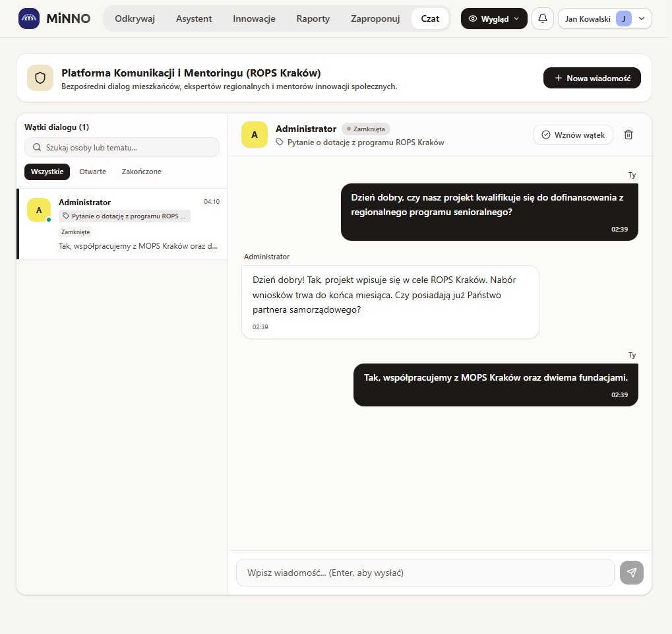Click the Administrator reply about ROPS Kraków
This screenshot has height=634, width=672.
click(x=390, y=301)
